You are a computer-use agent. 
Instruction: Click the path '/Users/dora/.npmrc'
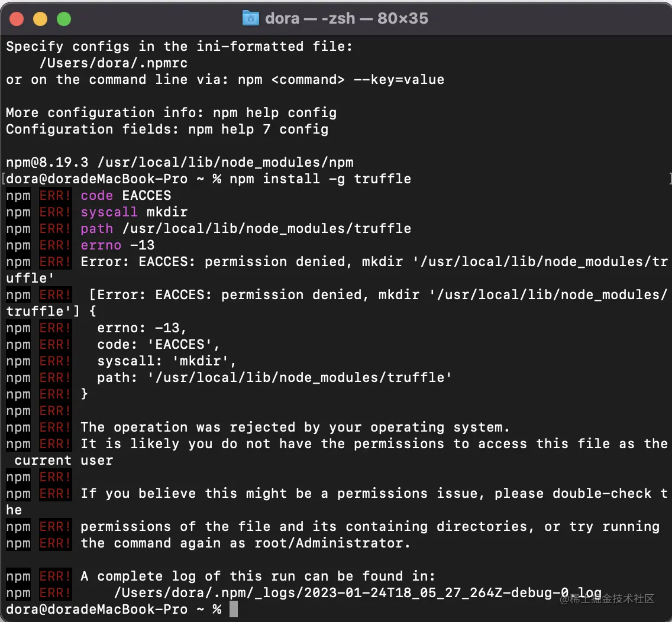click(114, 63)
